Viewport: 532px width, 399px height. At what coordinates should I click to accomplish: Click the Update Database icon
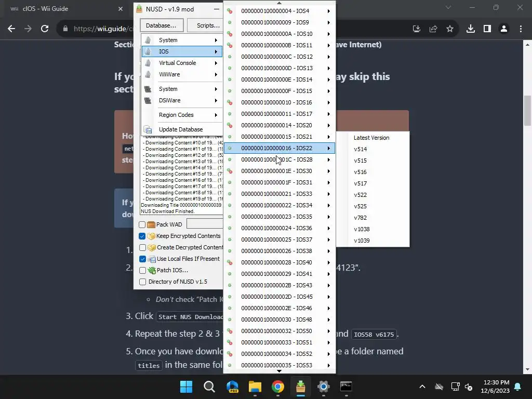(148, 129)
